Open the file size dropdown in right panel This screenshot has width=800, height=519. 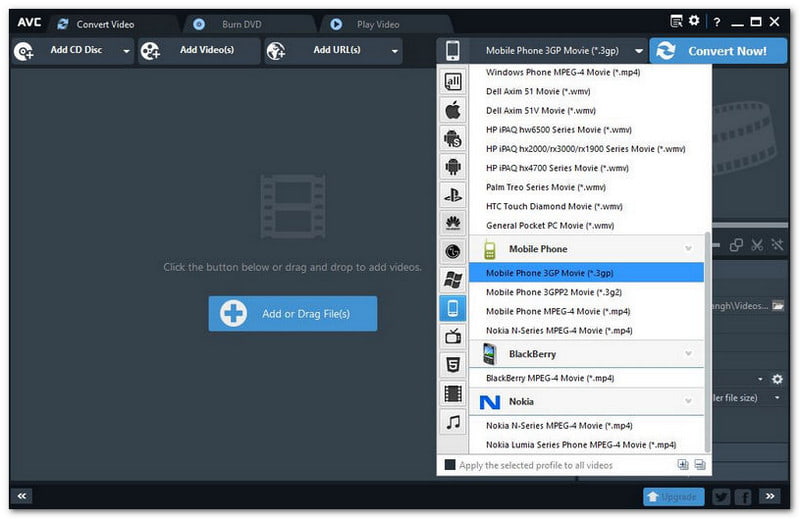click(x=777, y=398)
